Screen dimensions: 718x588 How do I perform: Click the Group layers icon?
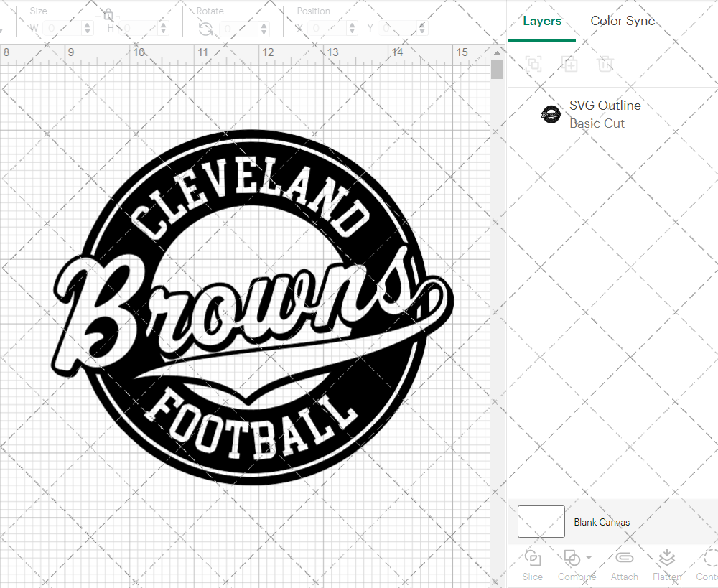pos(533,64)
